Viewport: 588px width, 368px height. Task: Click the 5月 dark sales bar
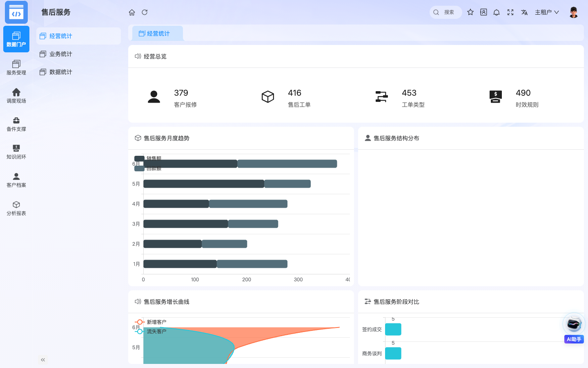[204, 184]
